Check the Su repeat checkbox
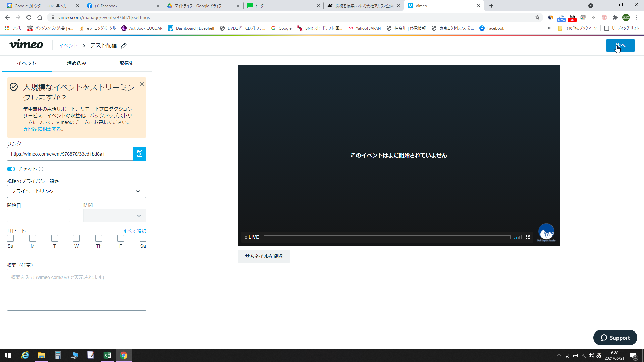The width and height of the screenshot is (644, 362). tap(10, 238)
